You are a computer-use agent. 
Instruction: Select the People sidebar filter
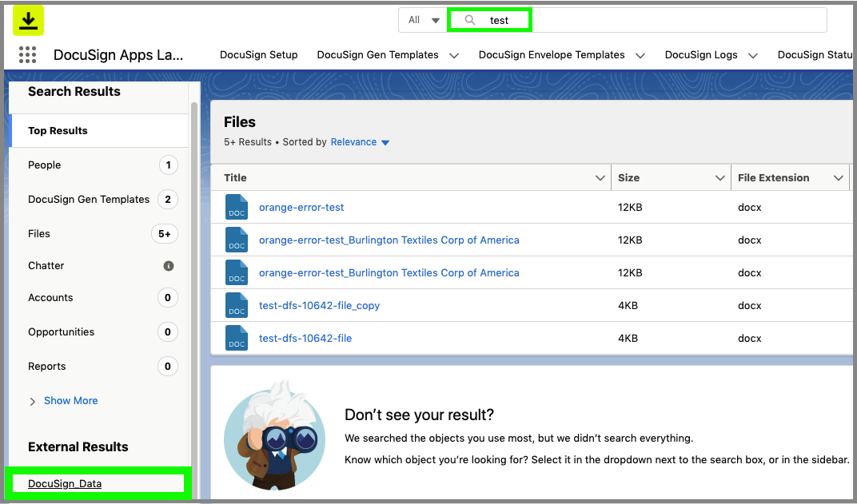click(x=44, y=165)
